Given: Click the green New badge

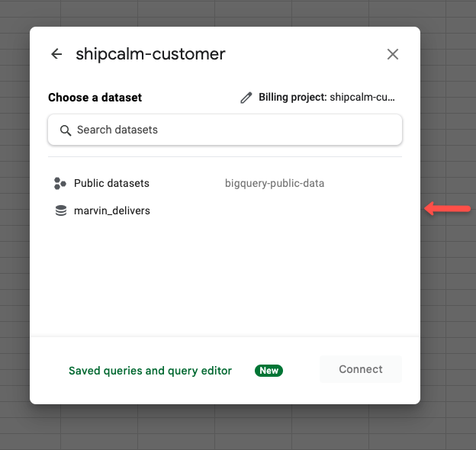Looking at the screenshot, I should click(x=269, y=371).
